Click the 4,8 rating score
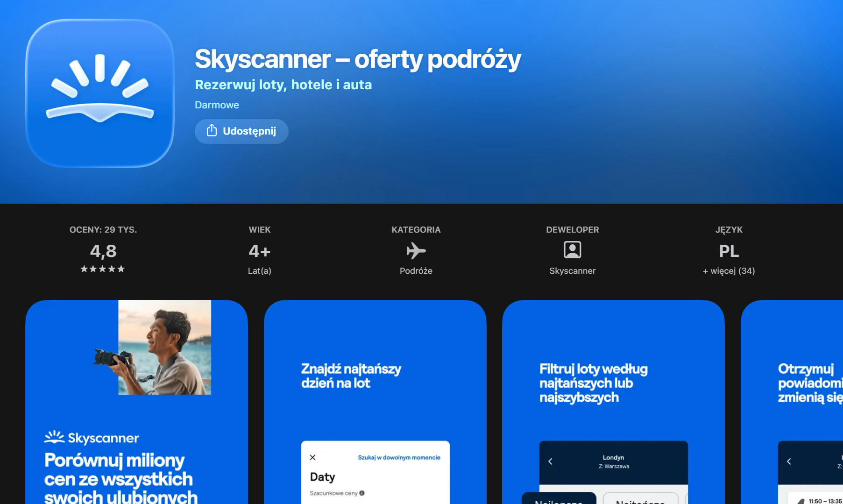The width and height of the screenshot is (843, 504). [x=103, y=251]
